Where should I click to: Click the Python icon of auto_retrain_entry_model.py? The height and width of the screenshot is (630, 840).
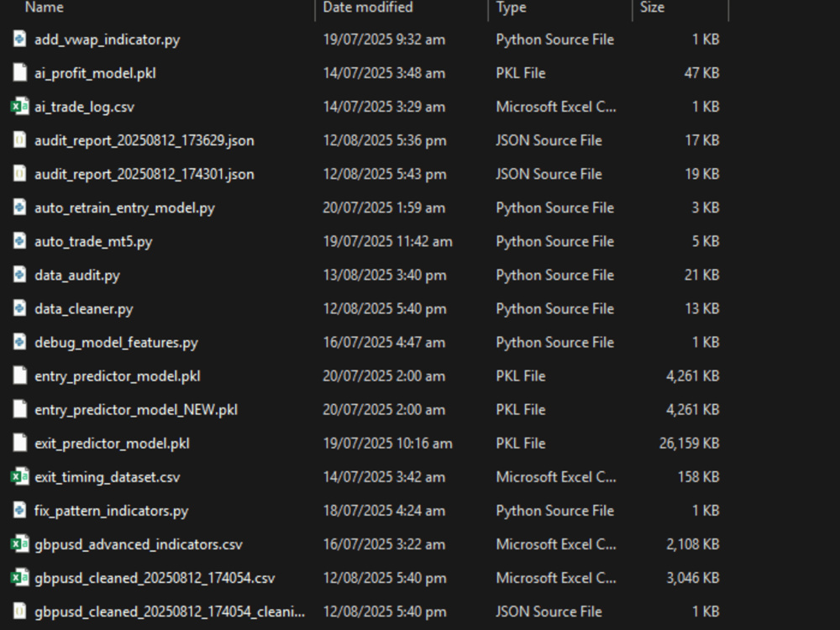click(x=20, y=207)
